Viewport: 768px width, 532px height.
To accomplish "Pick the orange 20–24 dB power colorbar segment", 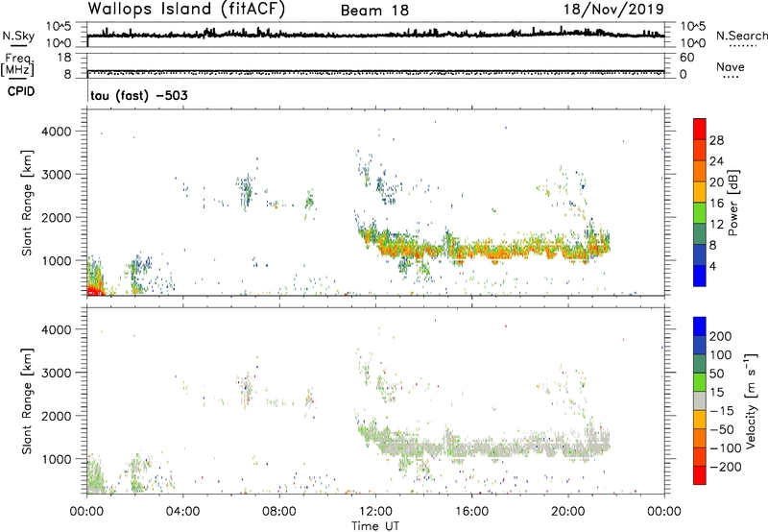I will point(700,171).
